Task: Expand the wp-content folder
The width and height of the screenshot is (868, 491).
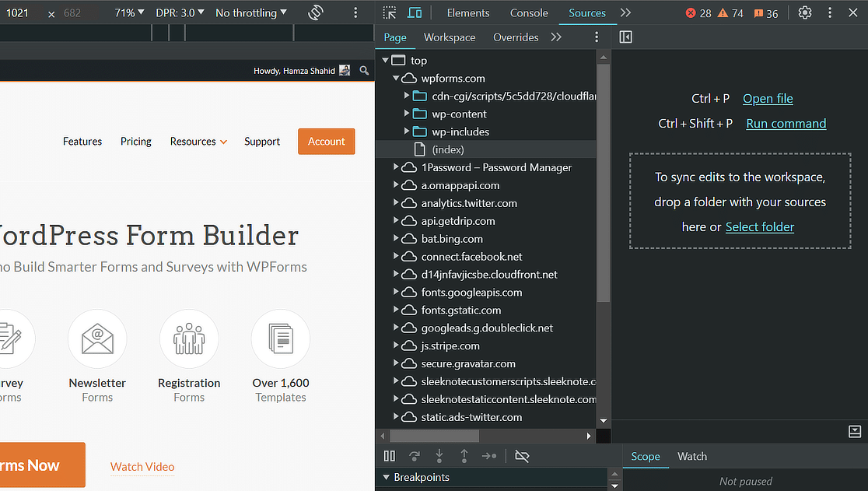Action: click(407, 114)
